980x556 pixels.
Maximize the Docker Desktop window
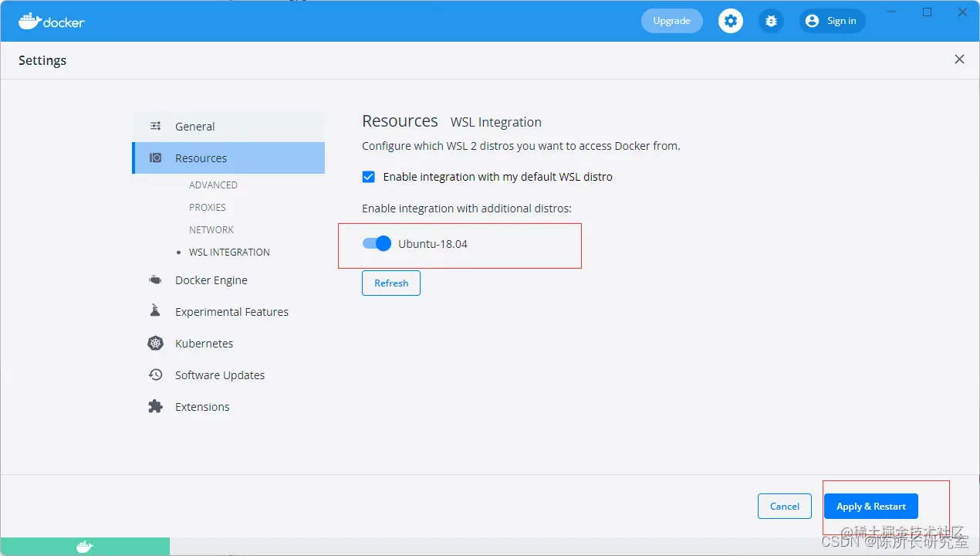[928, 12]
